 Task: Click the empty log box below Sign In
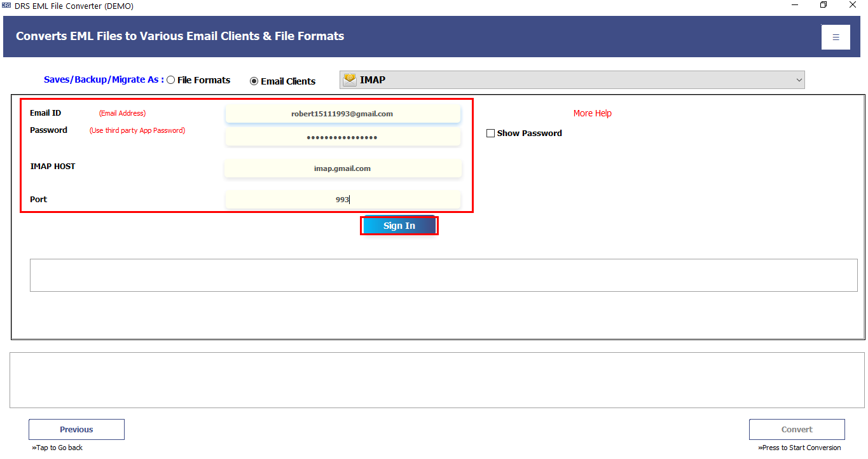tap(444, 275)
